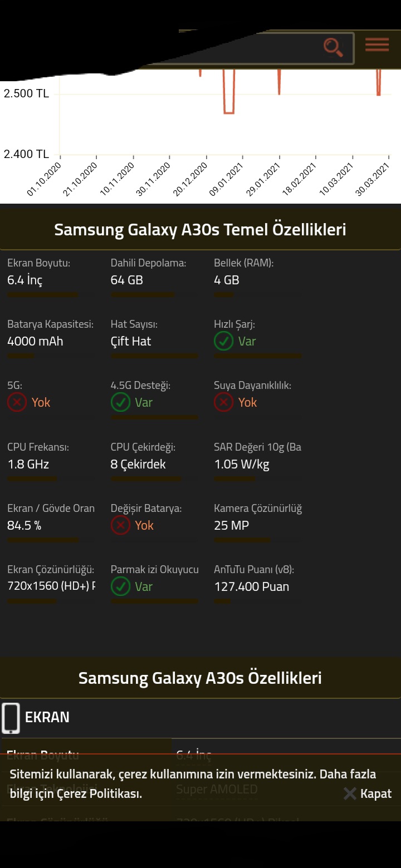Click green check under Parmak izi Okuyucu
The height and width of the screenshot is (868, 401).
120,586
